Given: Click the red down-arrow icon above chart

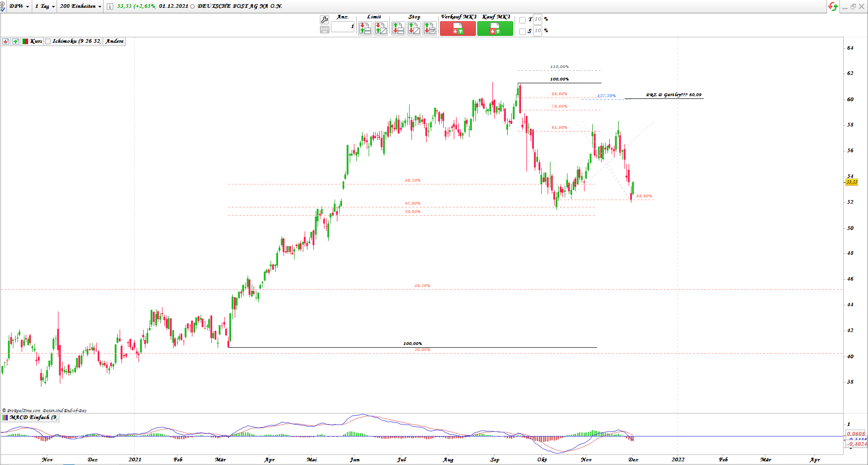Looking at the screenshot, I should coord(6,41).
